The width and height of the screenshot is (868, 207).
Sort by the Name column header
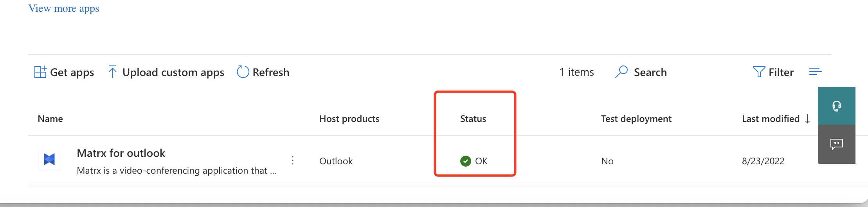click(x=50, y=119)
